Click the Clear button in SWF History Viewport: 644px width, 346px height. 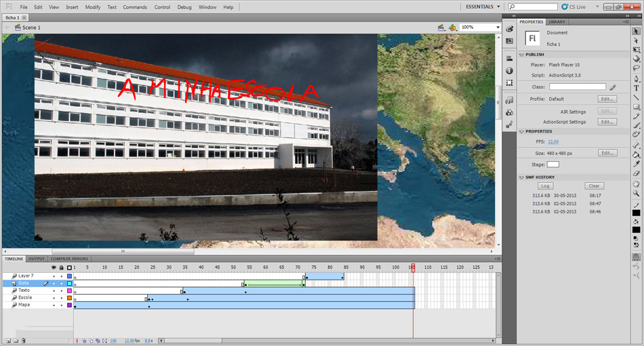point(594,186)
